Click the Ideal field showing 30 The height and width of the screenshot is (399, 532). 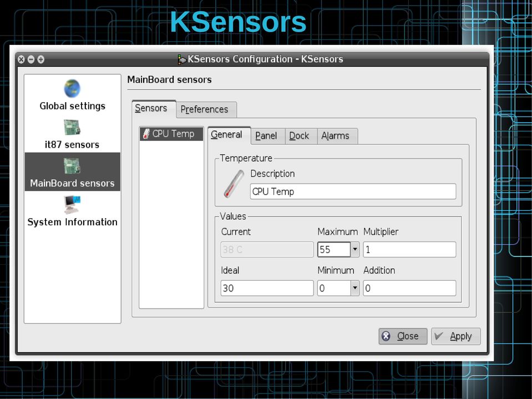[267, 288]
